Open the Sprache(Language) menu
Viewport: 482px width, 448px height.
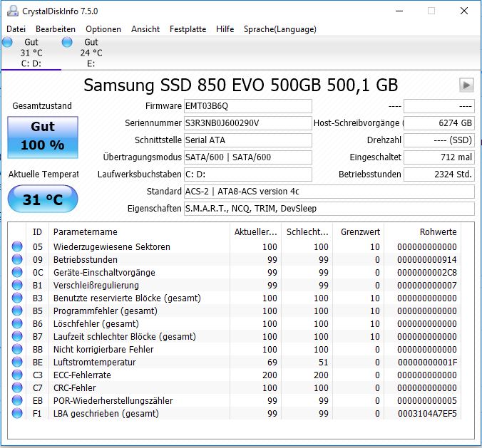pos(280,29)
